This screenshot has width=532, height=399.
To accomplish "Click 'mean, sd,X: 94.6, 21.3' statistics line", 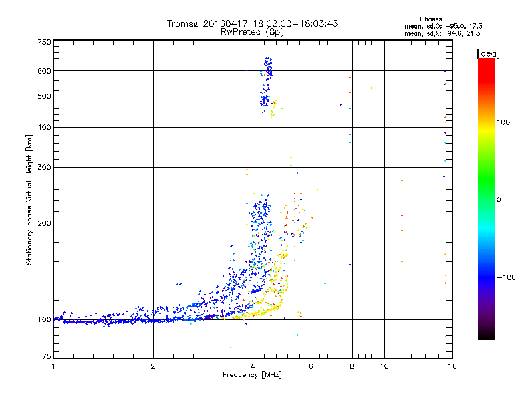I will click(442, 33).
